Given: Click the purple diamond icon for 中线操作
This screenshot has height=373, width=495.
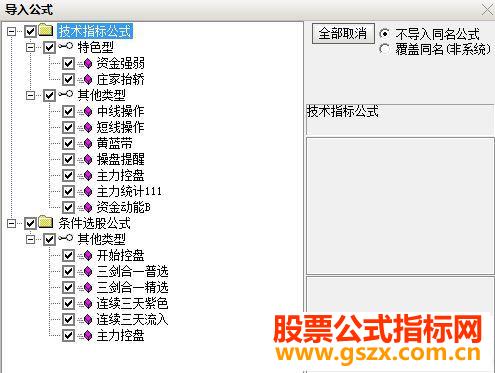Looking at the screenshot, I should [88, 111].
